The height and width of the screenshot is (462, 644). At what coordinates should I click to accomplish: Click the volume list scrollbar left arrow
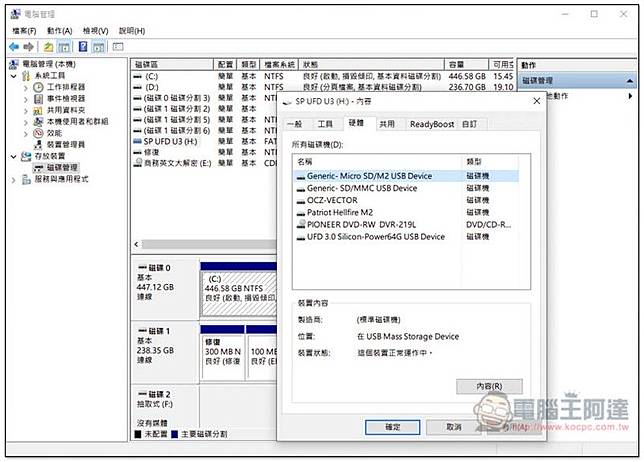coord(136,244)
